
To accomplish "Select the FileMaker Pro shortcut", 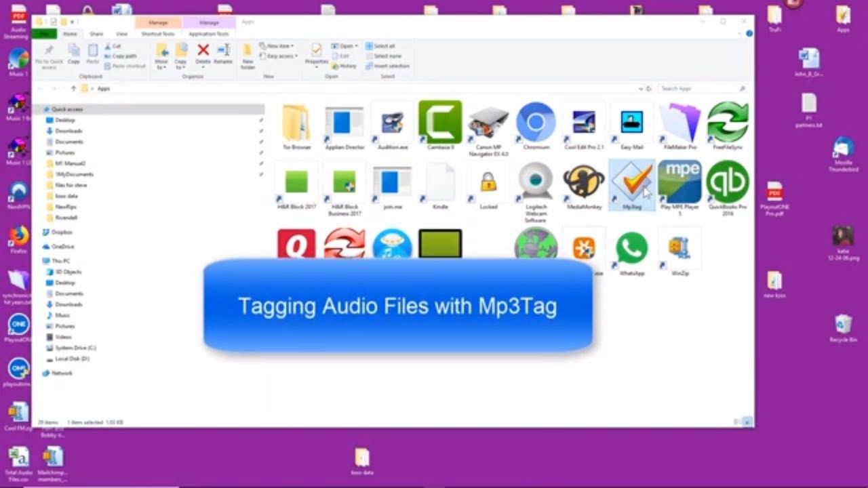I will pyautogui.click(x=679, y=125).
